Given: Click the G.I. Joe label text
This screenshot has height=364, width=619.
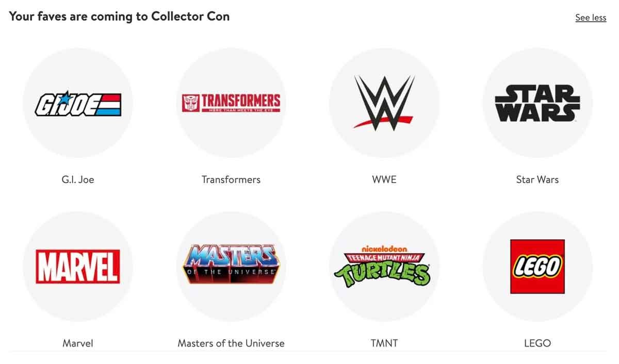Looking at the screenshot, I should point(78,179).
